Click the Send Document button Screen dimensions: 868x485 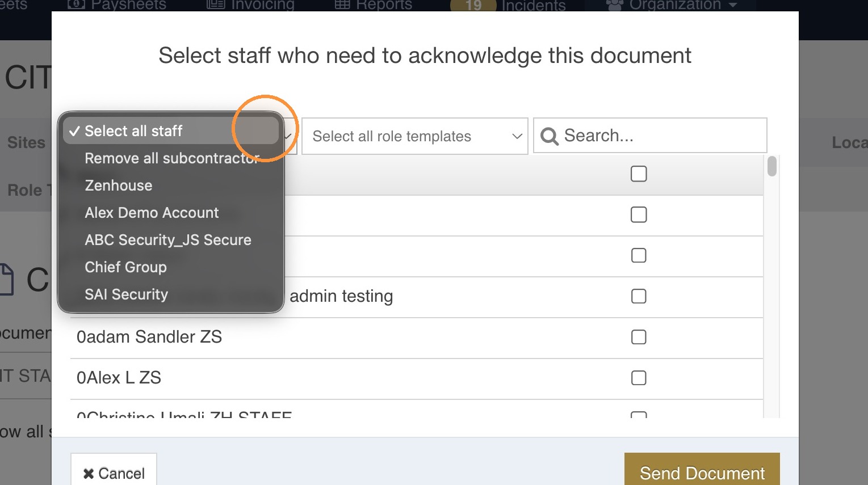pos(702,470)
